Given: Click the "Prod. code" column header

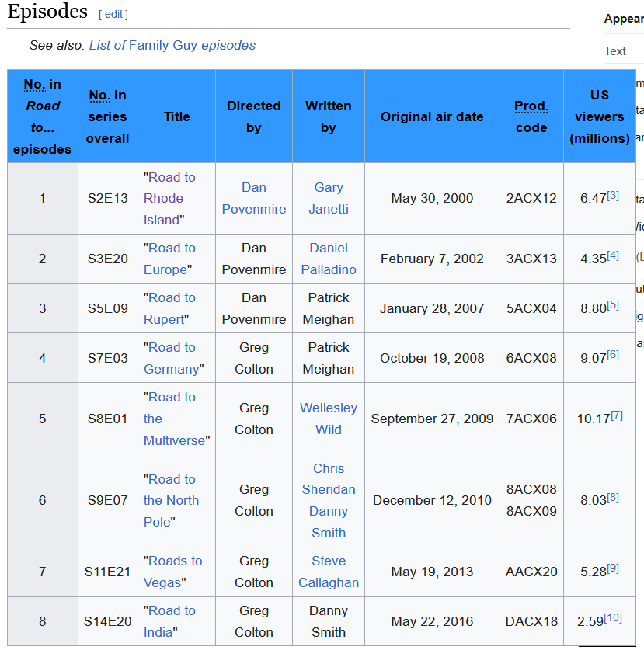Looking at the screenshot, I should [x=531, y=116].
